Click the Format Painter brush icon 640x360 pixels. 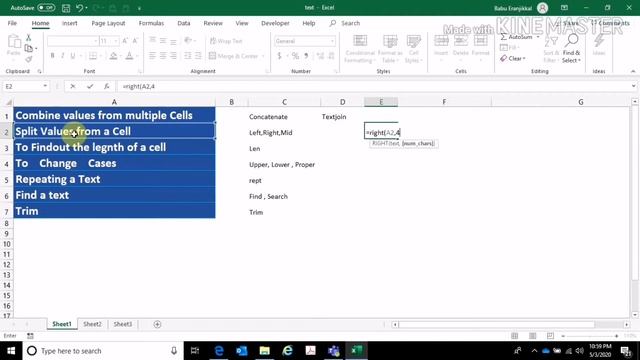tap(29, 60)
